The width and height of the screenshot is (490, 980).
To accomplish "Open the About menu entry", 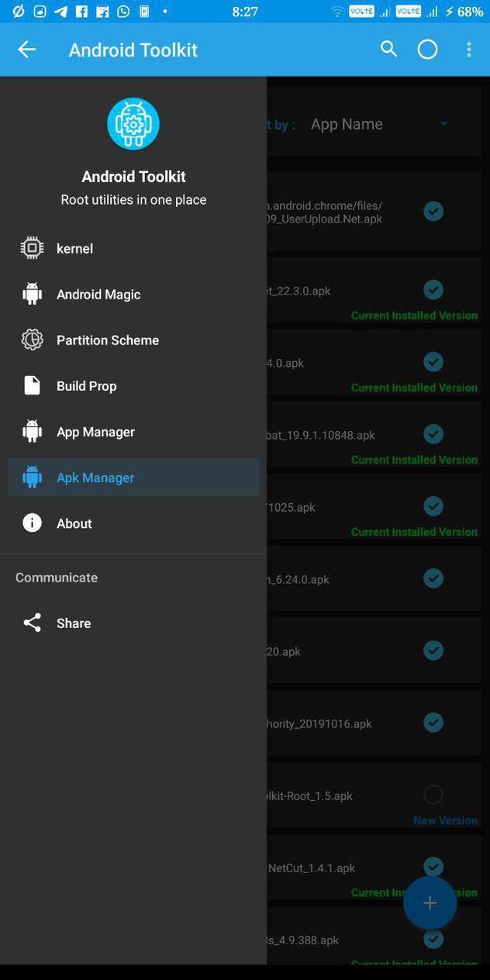I will click(x=133, y=523).
